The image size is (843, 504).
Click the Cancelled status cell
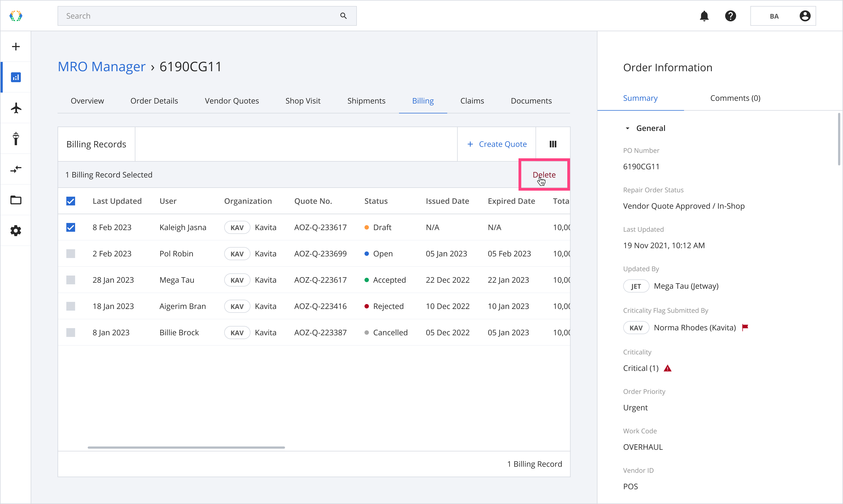coord(386,333)
